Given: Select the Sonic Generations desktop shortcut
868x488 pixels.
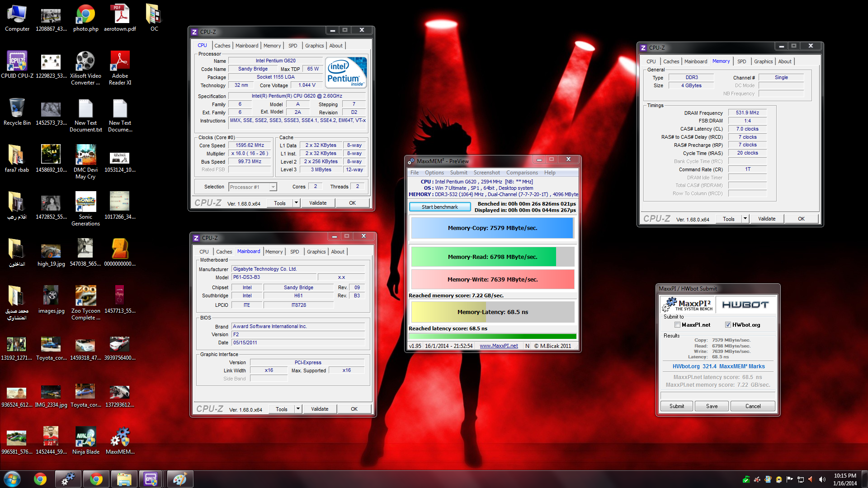Looking at the screenshot, I should coord(85,209).
